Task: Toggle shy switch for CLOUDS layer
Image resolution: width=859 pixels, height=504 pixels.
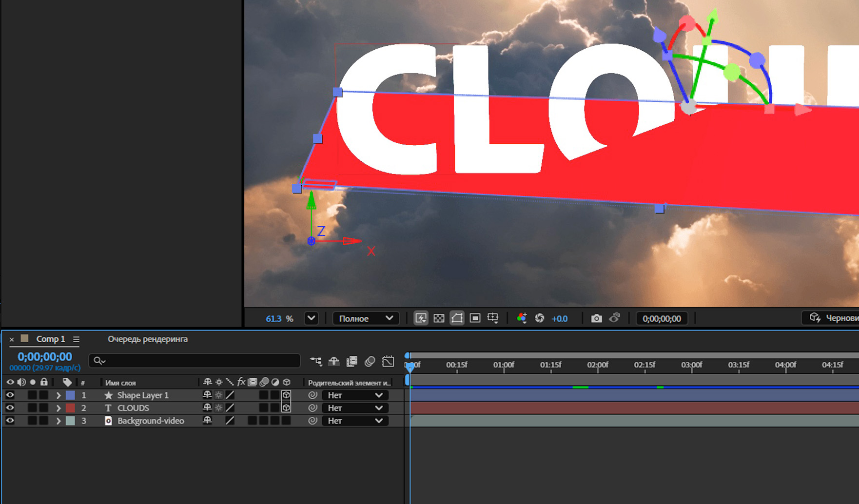Action: click(x=207, y=408)
